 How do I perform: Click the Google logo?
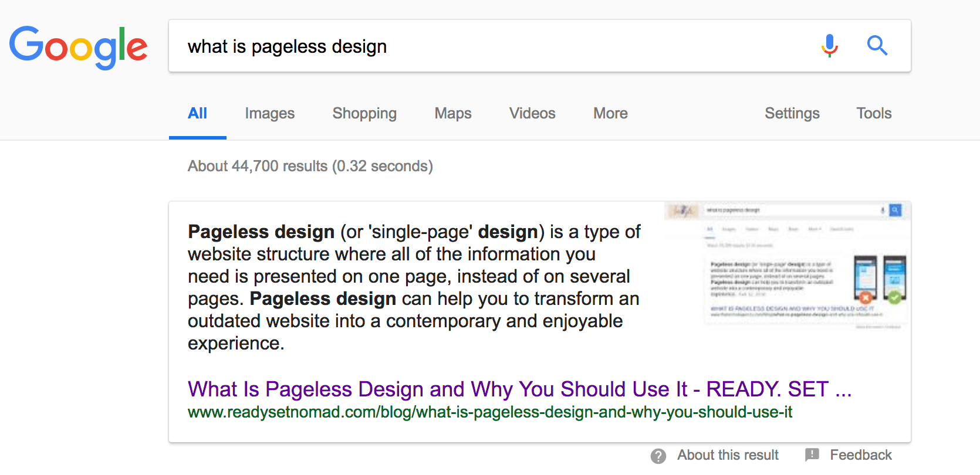click(x=78, y=47)
